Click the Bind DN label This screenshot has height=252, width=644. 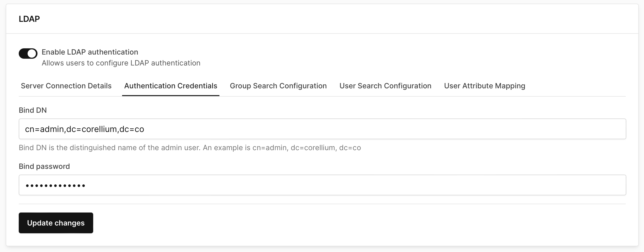[x=33, y=110]
